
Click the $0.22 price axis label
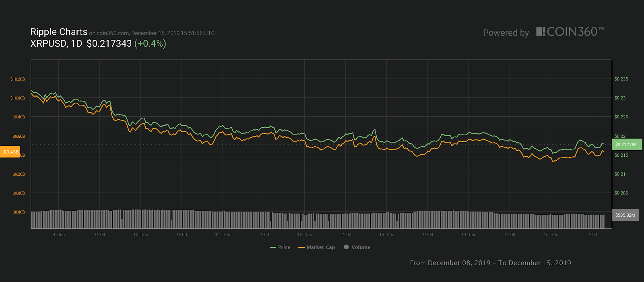620,136
